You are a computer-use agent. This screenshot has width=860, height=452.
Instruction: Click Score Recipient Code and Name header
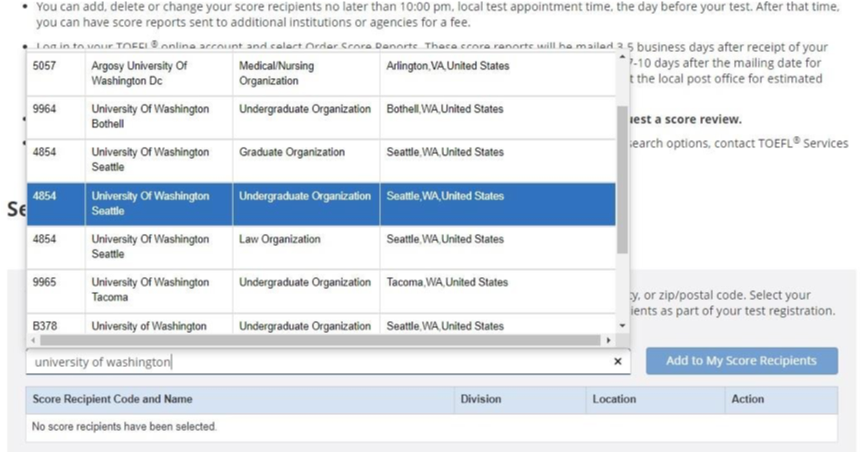(x=240, y=399)
